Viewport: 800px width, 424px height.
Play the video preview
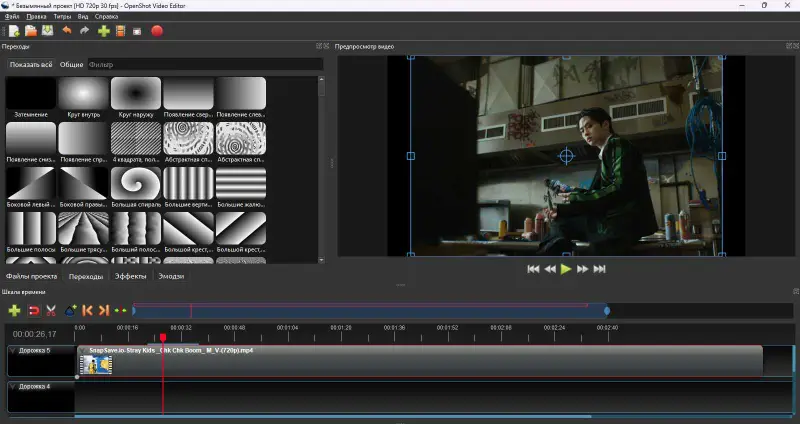566,269
